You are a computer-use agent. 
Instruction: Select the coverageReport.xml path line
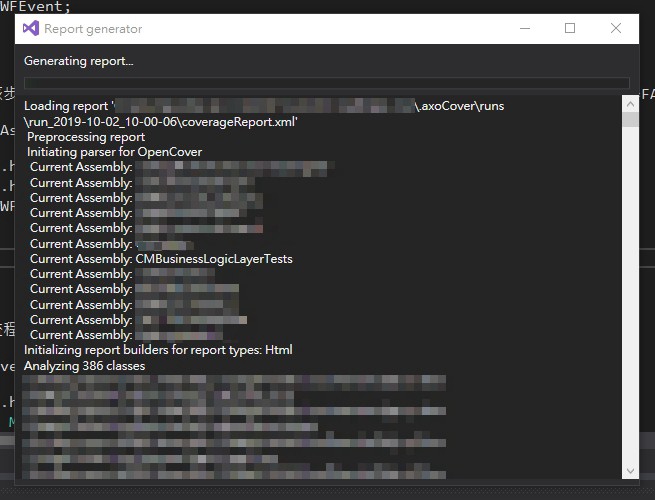[160, 121]
